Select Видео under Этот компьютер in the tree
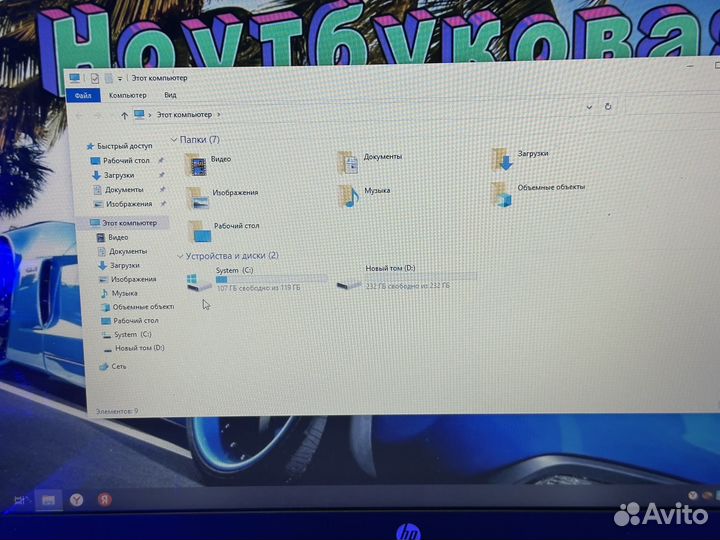 [113, 237]
